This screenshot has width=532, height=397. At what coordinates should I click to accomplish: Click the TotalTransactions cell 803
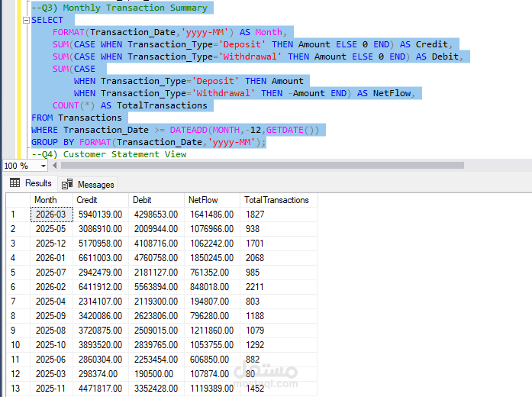279,302
